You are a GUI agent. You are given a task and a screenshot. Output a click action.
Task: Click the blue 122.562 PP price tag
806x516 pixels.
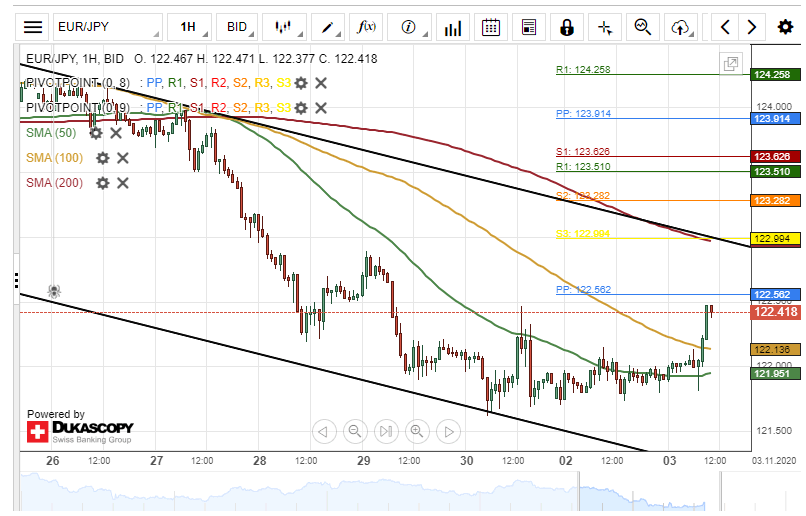[775, 294]
